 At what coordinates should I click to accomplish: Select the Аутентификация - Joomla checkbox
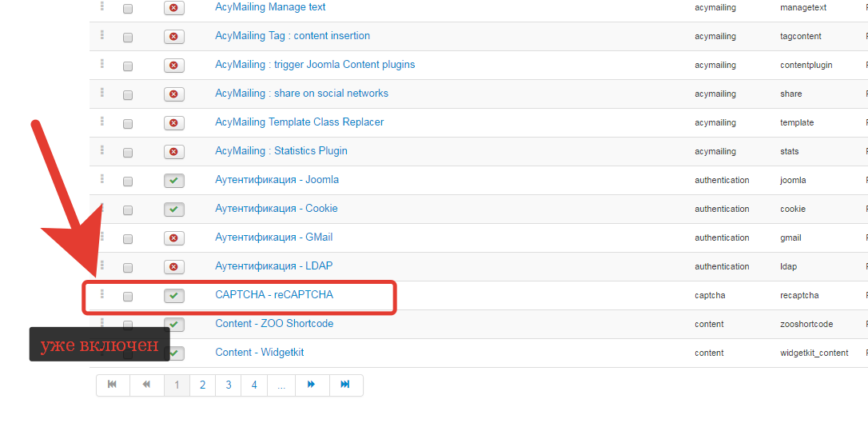pos(128,182)
